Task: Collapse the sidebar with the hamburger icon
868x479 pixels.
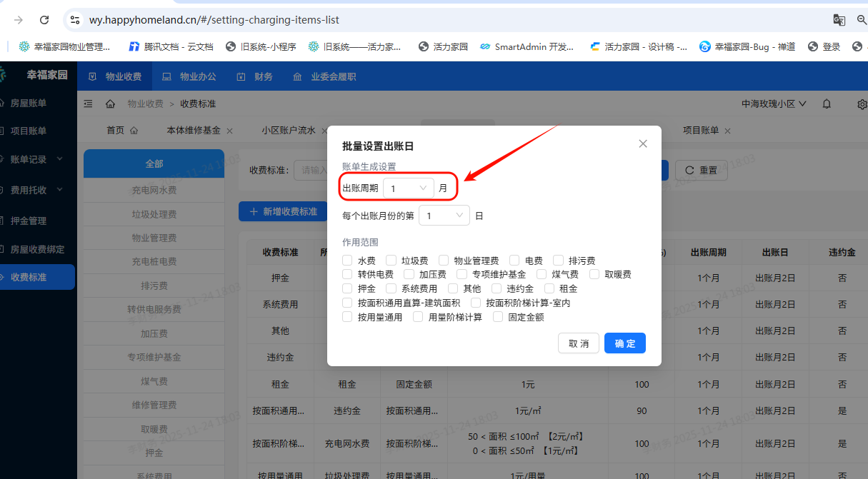Action: click(88, 104)
